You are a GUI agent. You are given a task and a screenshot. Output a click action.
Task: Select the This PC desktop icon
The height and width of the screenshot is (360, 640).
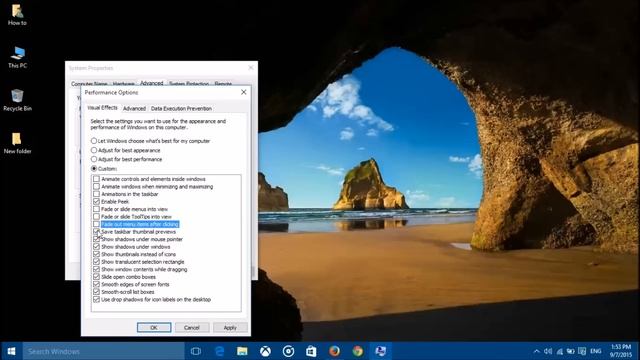17,57
